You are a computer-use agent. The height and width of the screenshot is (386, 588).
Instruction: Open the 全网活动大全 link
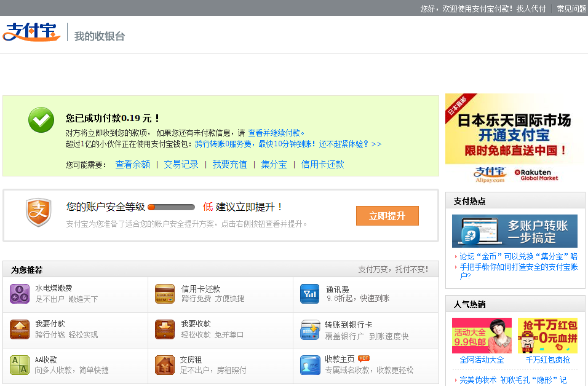pyautogui.click(x=482, y=360)
